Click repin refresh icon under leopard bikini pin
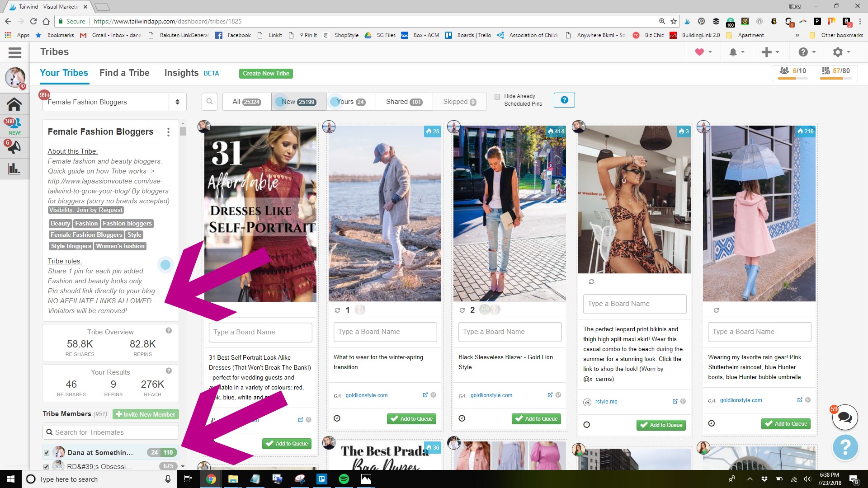868x488 pixels. (591, 282)
